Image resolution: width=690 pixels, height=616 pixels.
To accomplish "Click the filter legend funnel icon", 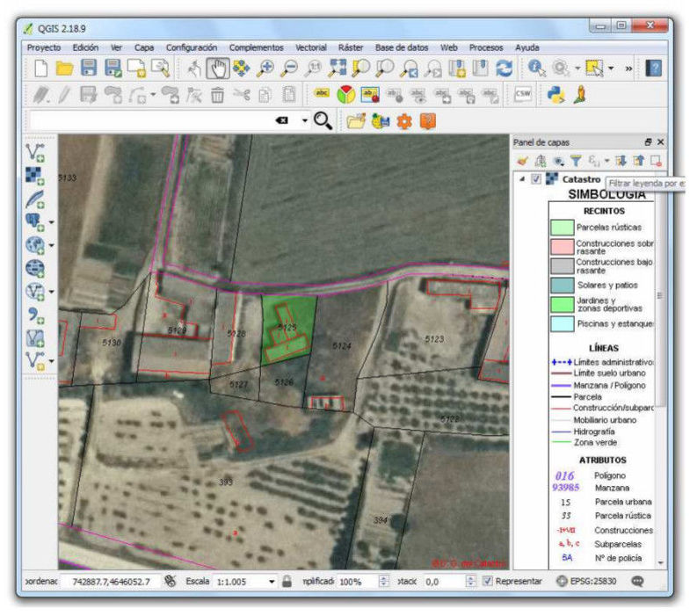I will (576, 161).
